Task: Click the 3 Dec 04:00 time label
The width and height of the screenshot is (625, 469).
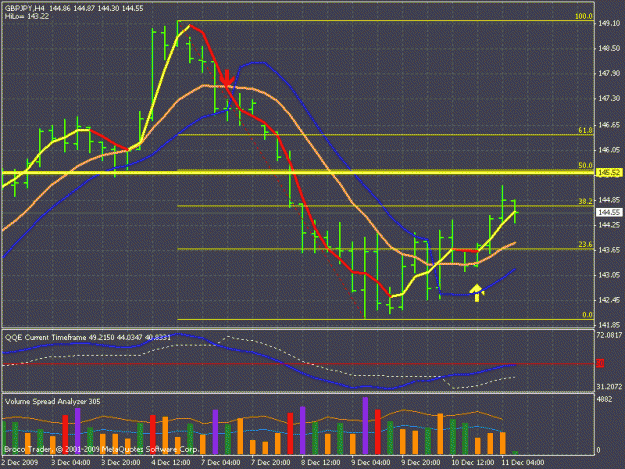Action: [x=71, y=462]
